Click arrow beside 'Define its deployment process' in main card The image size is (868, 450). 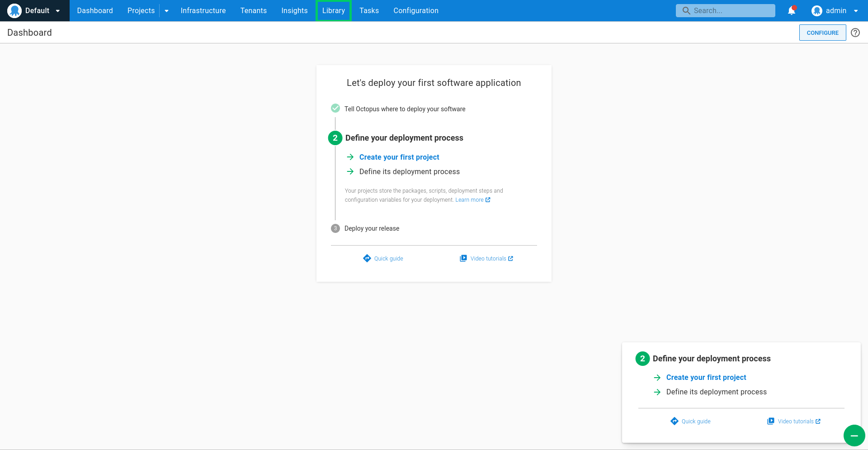pyautogui.click(x=350, y=171)
